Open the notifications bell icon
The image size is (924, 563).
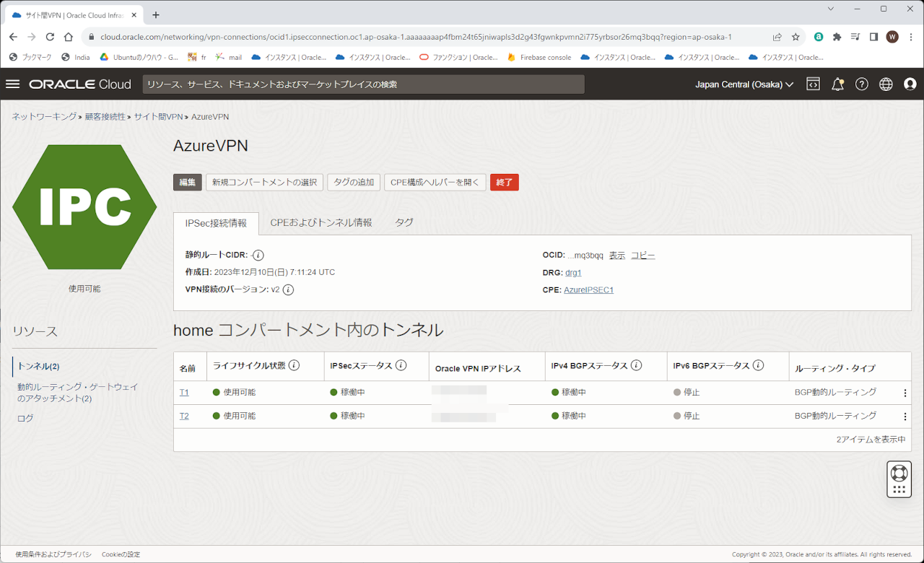click(x=837, y=84)
